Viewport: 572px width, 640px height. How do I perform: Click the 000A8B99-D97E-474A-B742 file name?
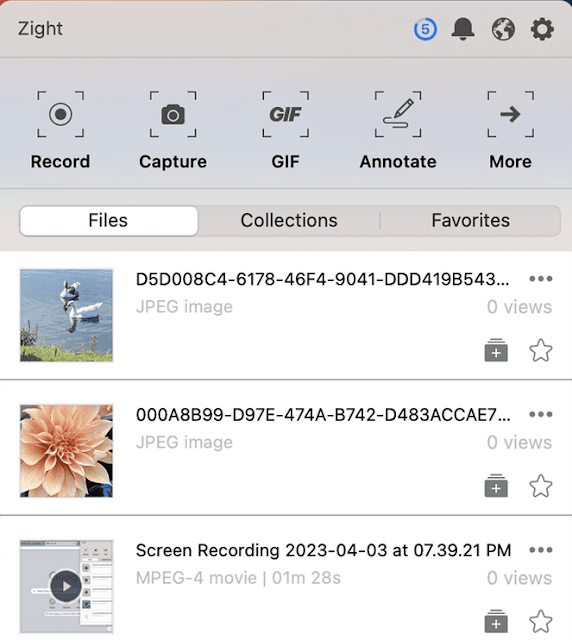(x=323, y=415)
